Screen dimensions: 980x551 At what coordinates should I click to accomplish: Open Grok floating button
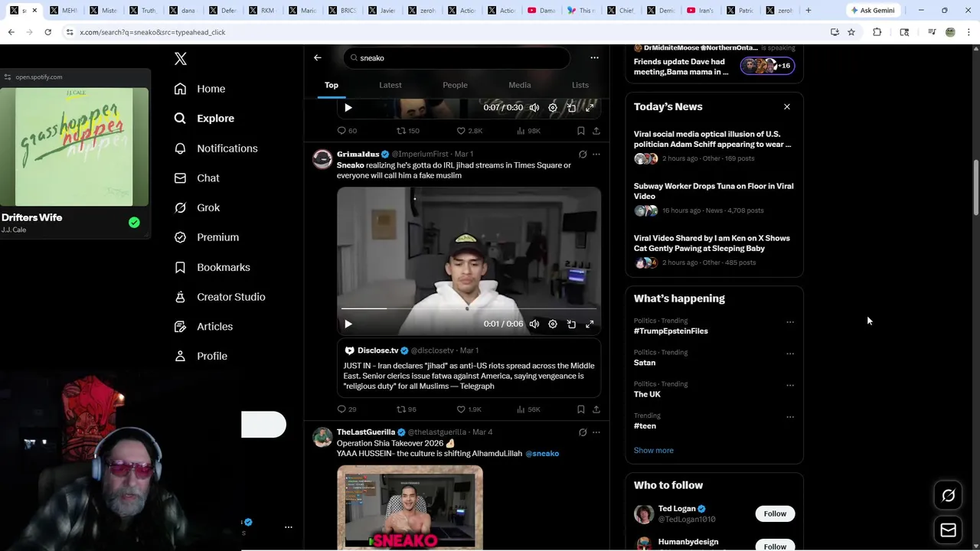(949, 496)
